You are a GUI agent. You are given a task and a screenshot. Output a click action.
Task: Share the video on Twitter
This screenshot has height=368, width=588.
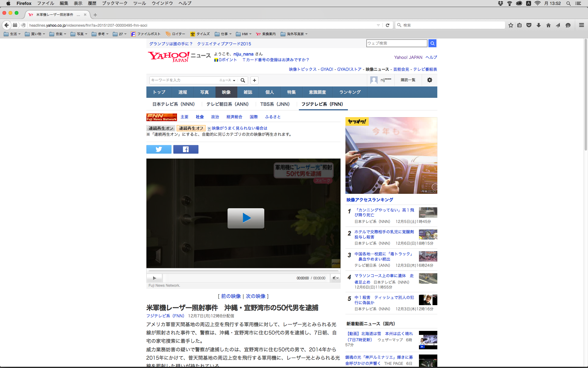159,149
